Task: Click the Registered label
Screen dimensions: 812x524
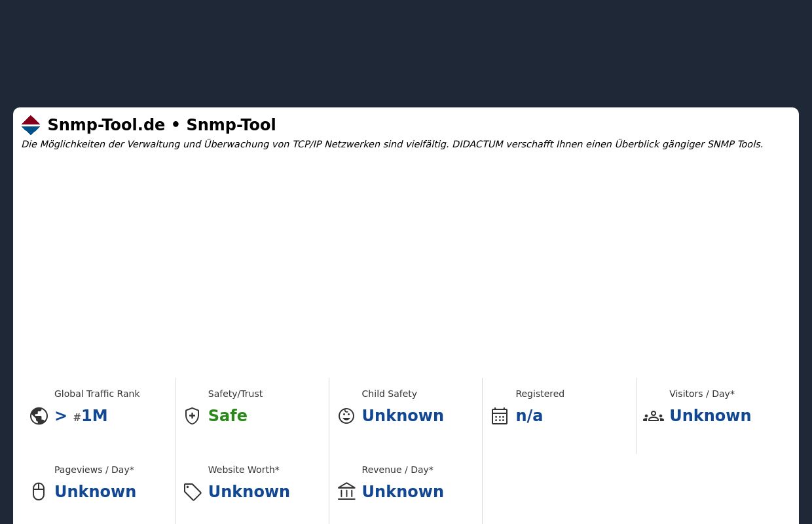Action: (540, 394)
